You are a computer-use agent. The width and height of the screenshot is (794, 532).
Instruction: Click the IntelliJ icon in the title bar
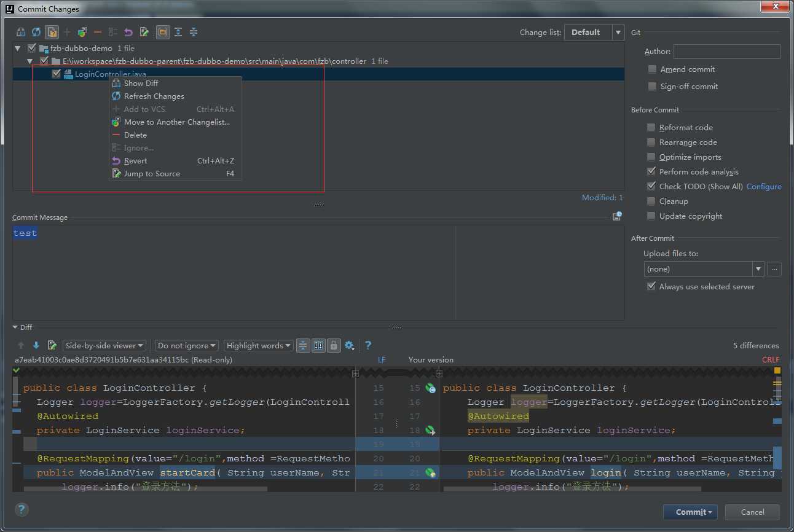(9, 9)
